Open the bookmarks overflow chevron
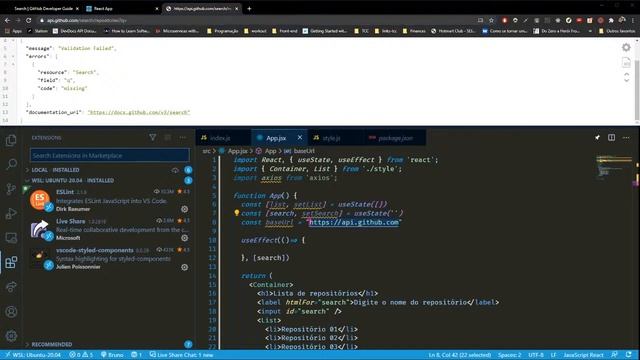 590,31
